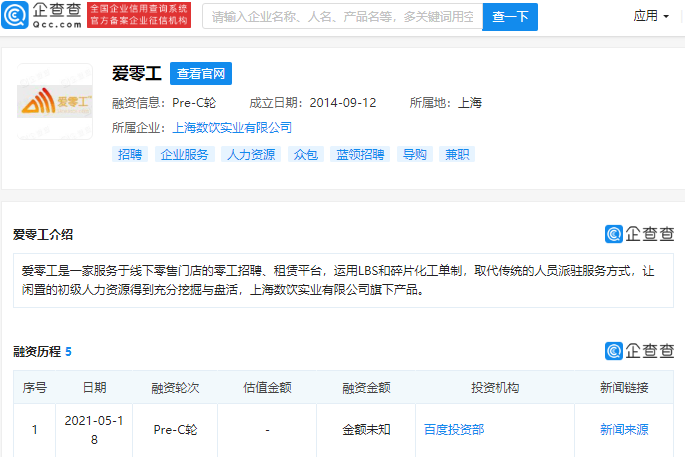Select the 招聘 tag

[x=130, y=154]
